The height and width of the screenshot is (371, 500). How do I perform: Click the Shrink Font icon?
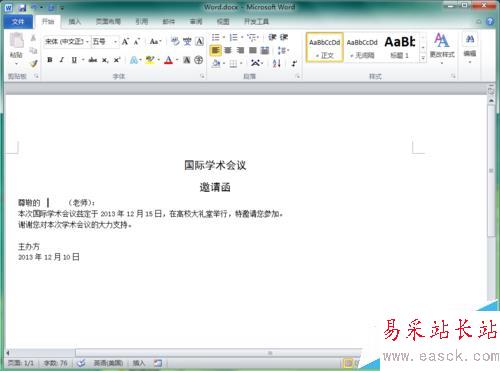(x=137, y=42)
